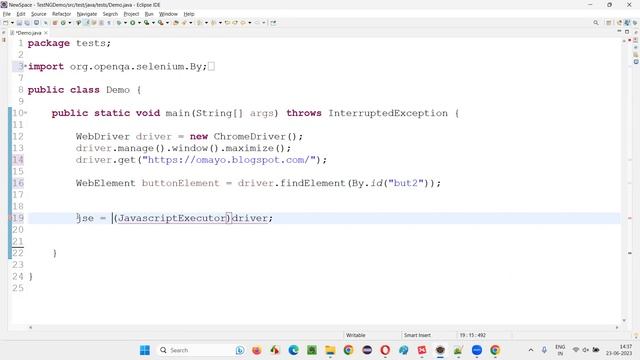Click the taskbar clock showing 14:37
640x360 pixels.
pos(619,350)
